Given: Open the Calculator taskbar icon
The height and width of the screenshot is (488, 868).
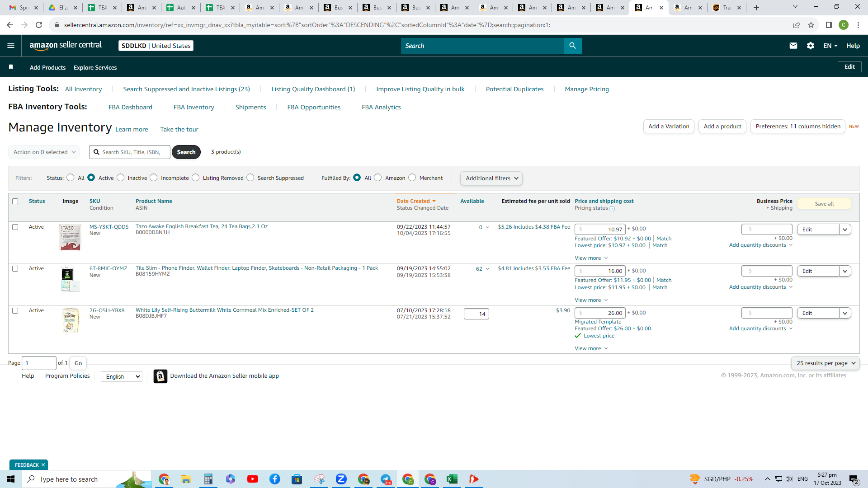Looking at the screenshot, I should click(x=208, y=479).
